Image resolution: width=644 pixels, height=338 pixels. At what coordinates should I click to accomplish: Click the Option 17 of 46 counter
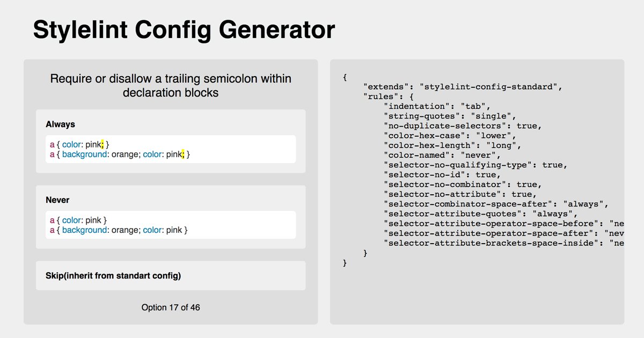(x=171, y=307)
